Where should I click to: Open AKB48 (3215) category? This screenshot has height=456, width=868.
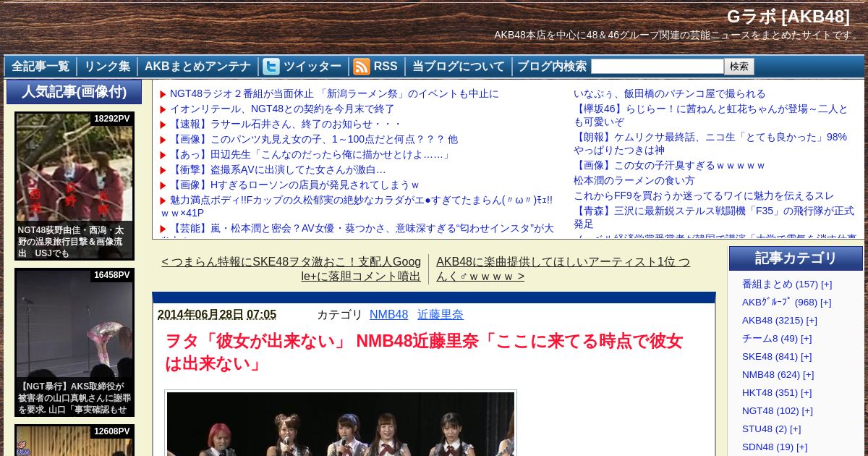[x=773, y=320]
